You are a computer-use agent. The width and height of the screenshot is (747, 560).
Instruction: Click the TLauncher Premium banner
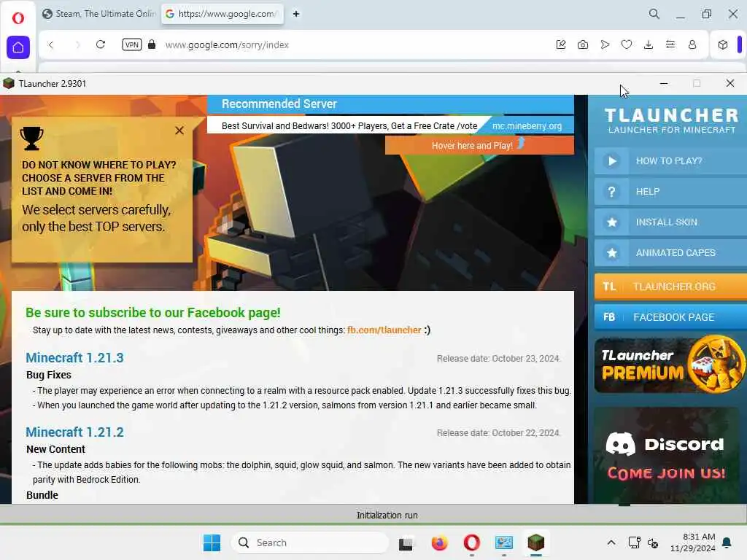point(670,365)
